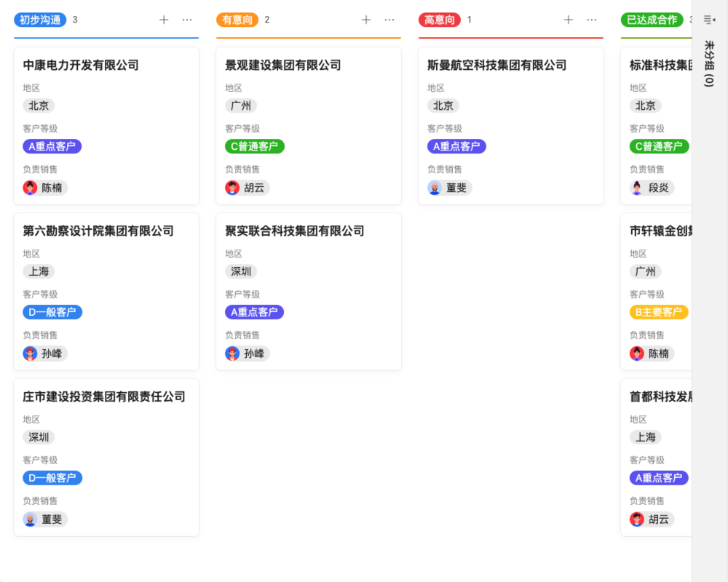Click 董斐's avatar on the 庄市建设投资 card
The height and width of the screenshot is (582, 728).
[x=30, y=519]
